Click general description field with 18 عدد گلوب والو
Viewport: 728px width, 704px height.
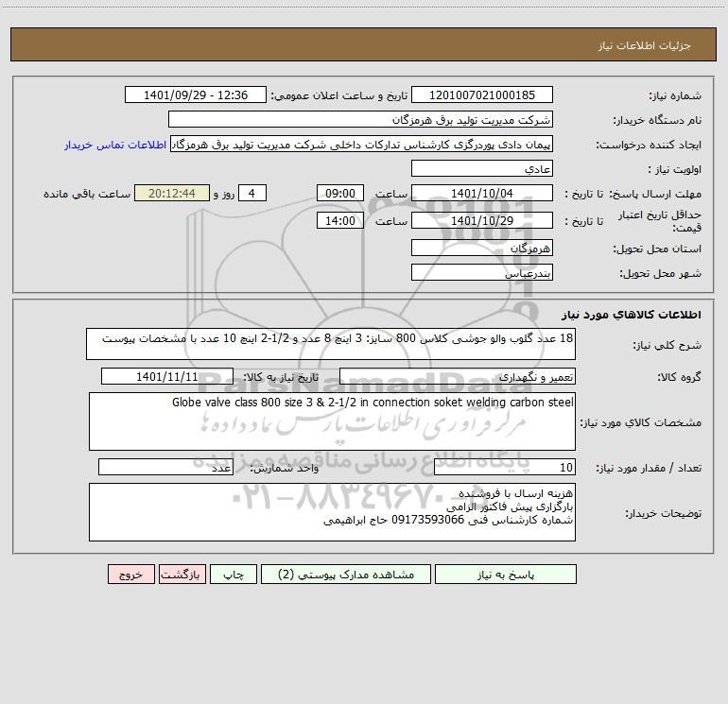pyautogui.click(x=331, y=344)
